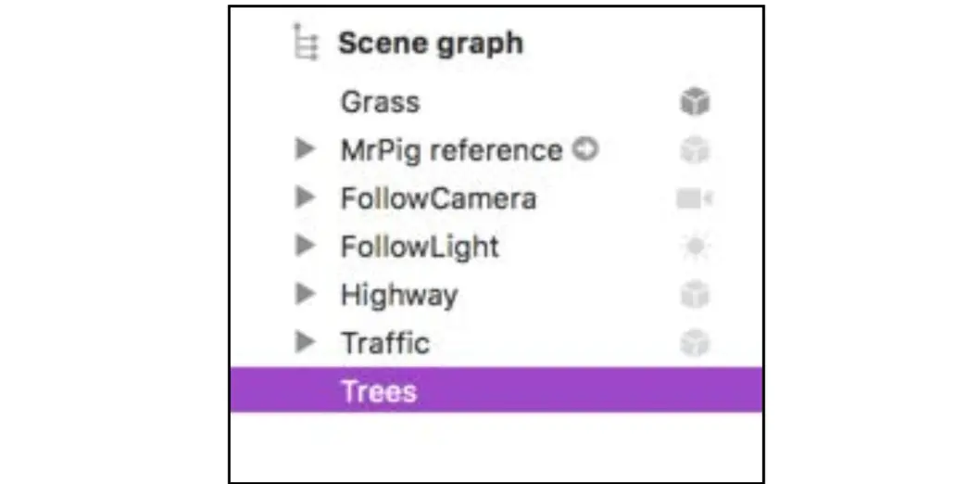Select the highlighted Trees node
980x484 pixels.
(379, 391)
